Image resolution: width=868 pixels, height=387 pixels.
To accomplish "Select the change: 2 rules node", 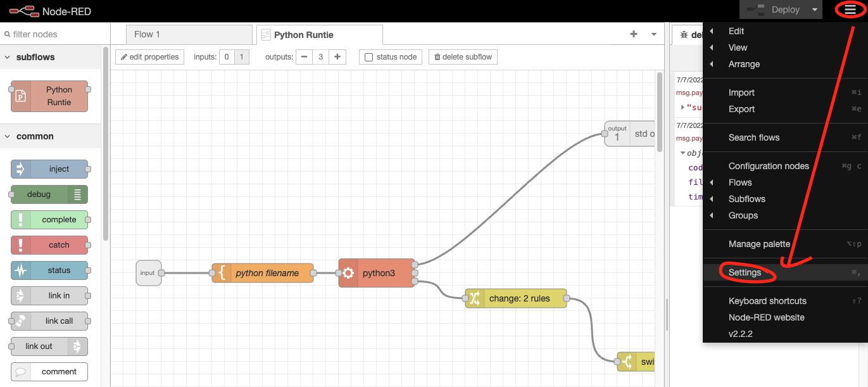I will (x=516, y=298).
